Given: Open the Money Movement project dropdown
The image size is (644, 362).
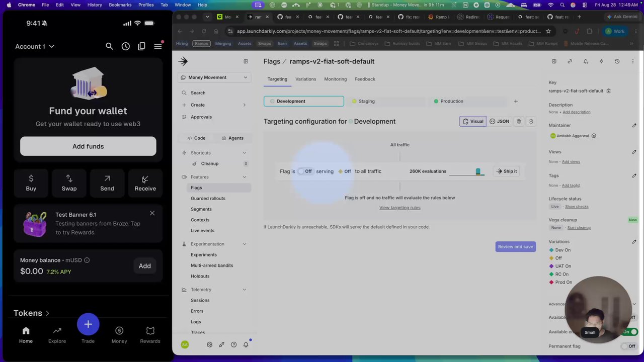Looking at the screenshot, I should pos(214,77).
